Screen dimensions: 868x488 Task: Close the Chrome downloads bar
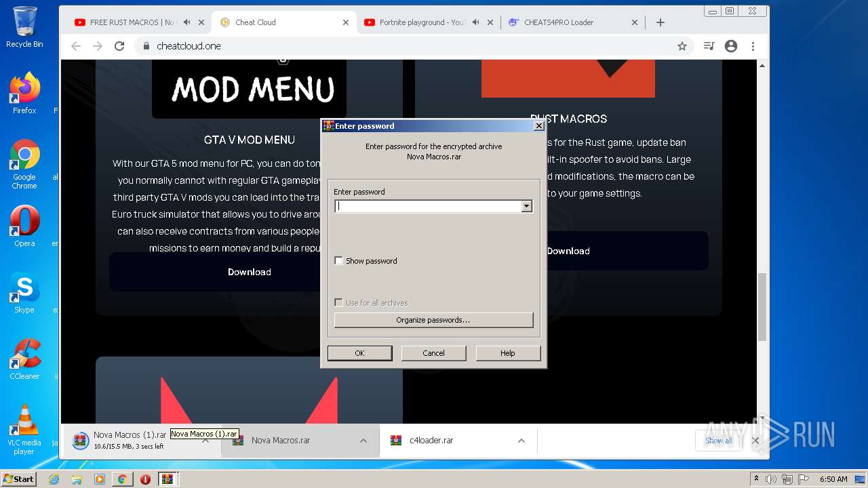click(x=755, y=441)
